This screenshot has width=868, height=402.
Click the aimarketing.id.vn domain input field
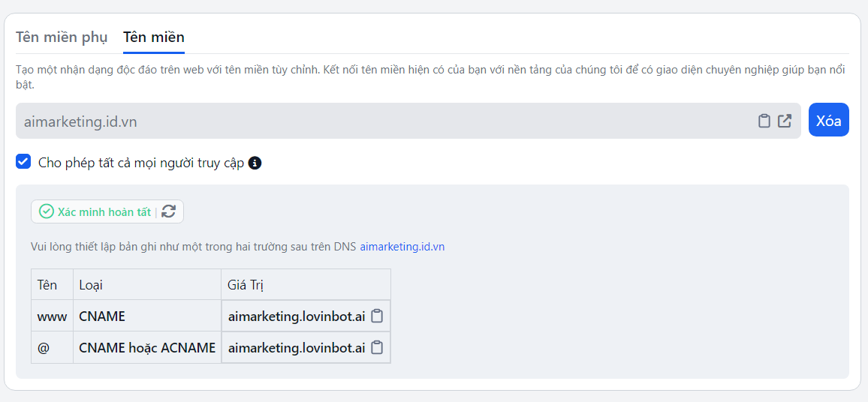(375, 121)
